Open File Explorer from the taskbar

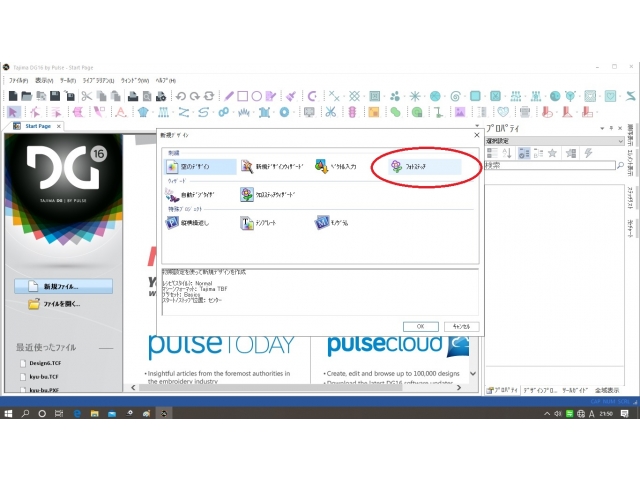tap(95, 413)
